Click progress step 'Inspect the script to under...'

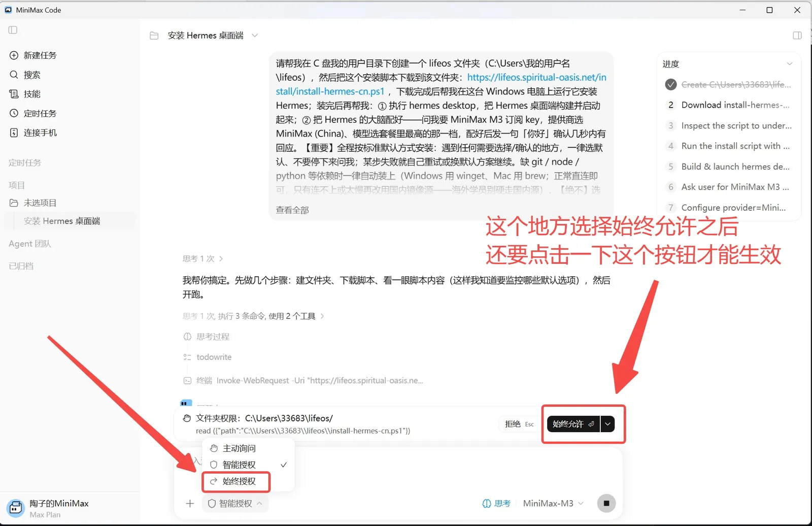click(736, 125)
